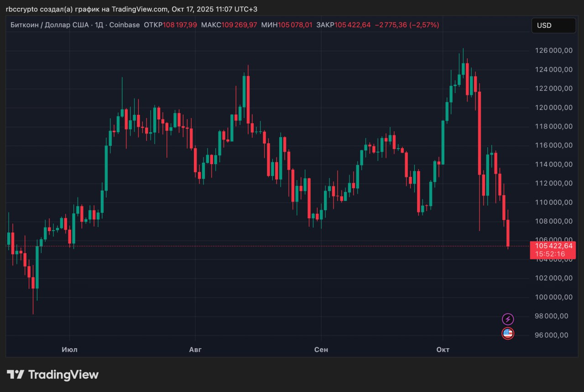Click the US flag event icon
This screenshot has width=584, height=392.
(x=508, y=334)
